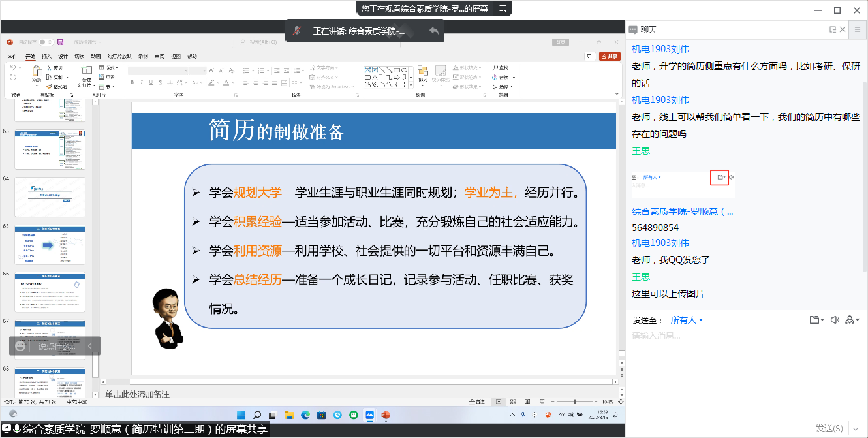Toggle bold formatting on selected text
This screenshot has width=868, height=438.
coord(132,82)
